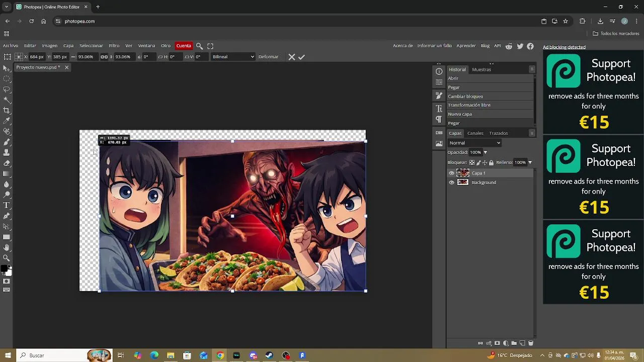Open the Paragraph panel icon
644x362 pixels.
click(439, 119)
